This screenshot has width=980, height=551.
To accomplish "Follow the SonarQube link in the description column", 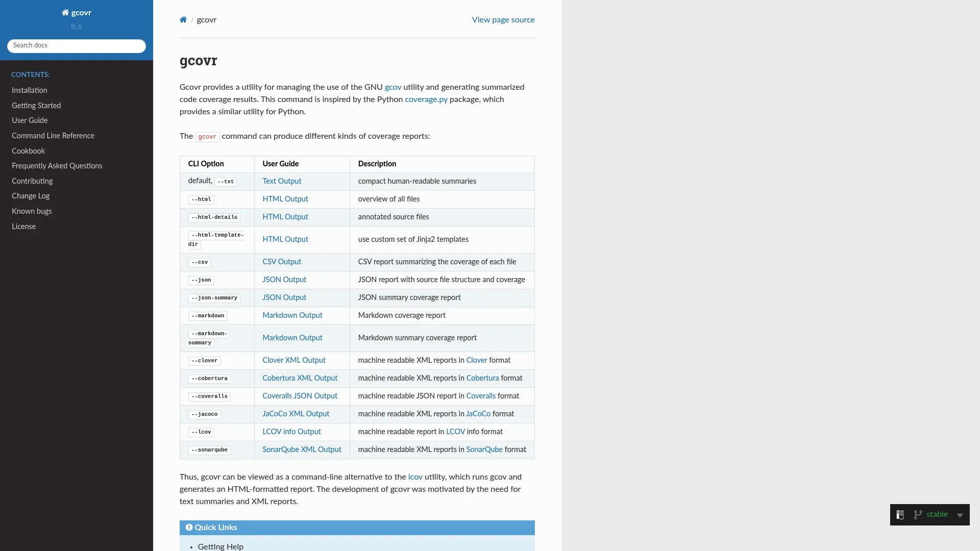I will 484,449.
